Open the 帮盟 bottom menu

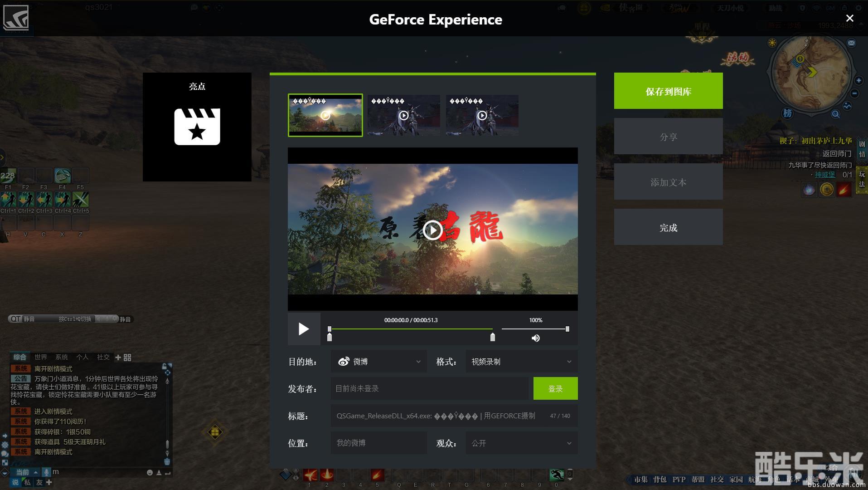point(698,480)
